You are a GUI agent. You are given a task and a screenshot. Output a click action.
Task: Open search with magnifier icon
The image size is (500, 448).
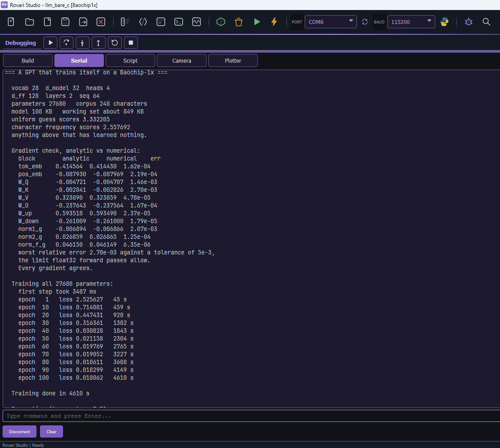tap(486, 22)
